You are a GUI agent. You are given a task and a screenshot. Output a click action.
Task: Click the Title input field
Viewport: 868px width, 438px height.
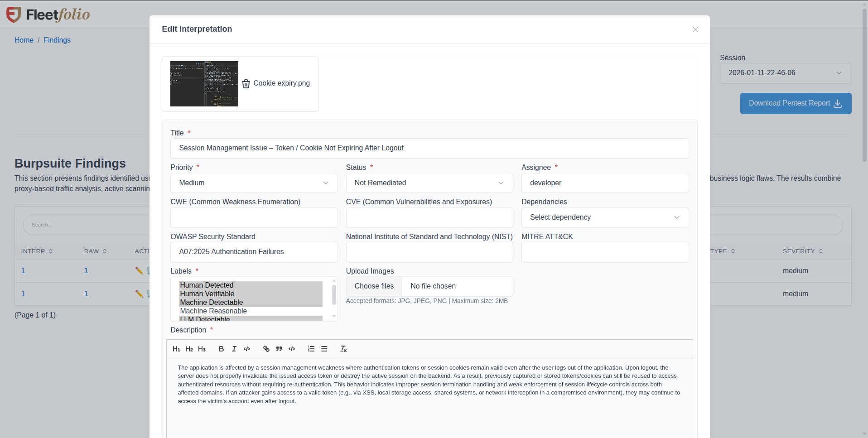[x=429, y=148]
